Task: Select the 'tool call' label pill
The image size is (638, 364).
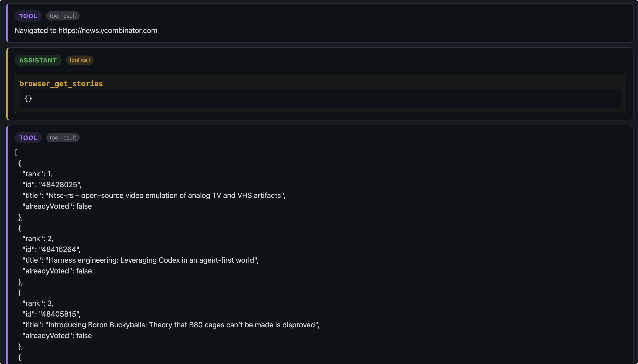Action: [80, 60]
